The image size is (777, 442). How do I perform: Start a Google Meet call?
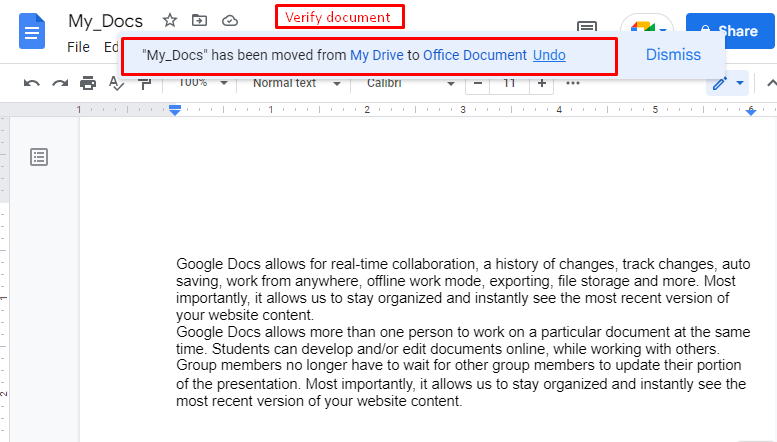coord(642,26)
